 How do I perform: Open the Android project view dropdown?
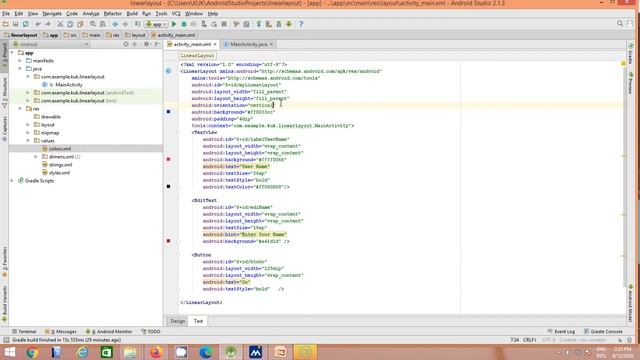tap(50, 44)
